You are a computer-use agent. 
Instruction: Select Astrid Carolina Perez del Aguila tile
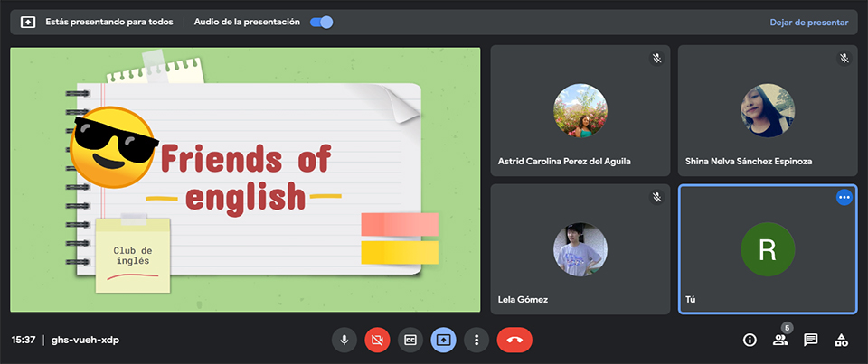point(580,110)
